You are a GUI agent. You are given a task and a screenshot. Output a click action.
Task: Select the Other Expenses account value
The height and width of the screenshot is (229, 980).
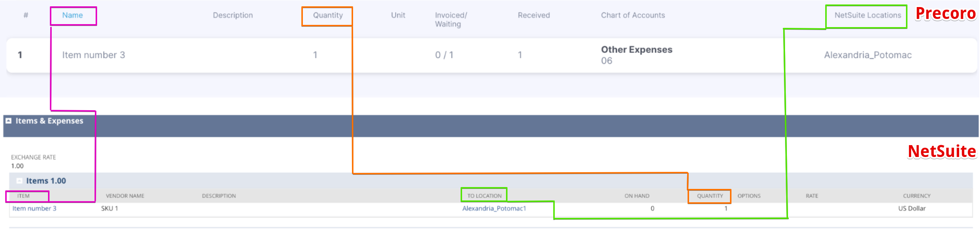click(637, 49)
